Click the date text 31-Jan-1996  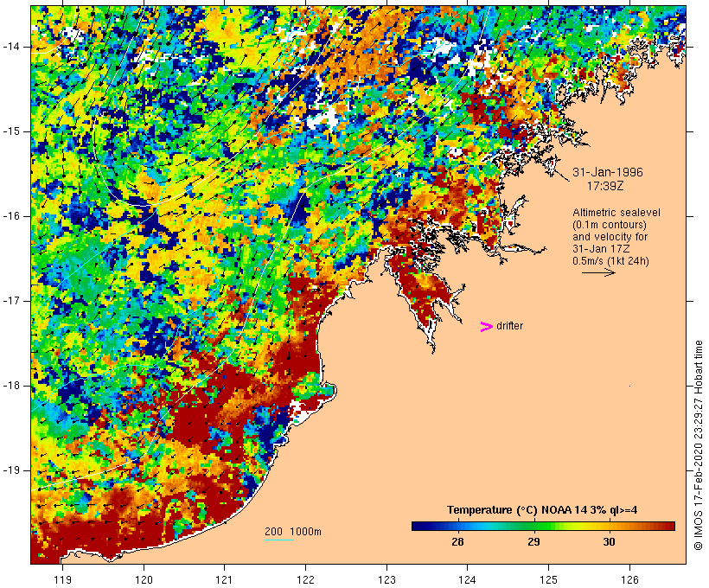(608, 172)
